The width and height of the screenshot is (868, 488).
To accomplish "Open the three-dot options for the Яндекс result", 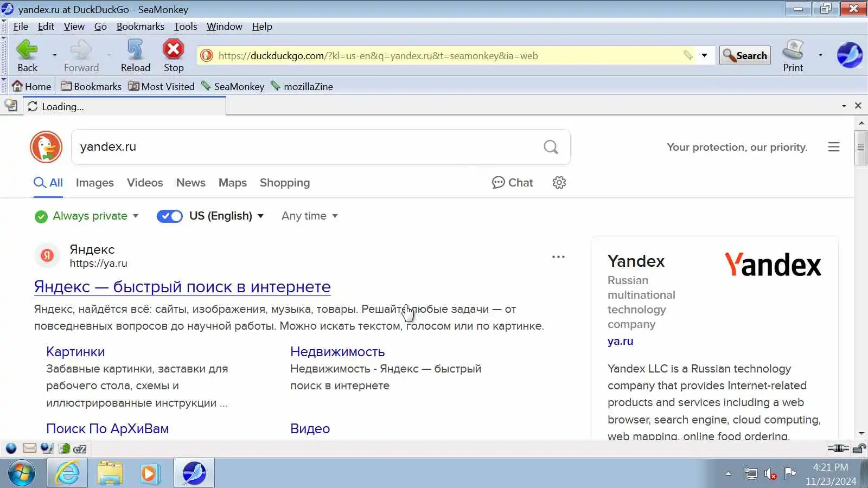I will [558, 257].
